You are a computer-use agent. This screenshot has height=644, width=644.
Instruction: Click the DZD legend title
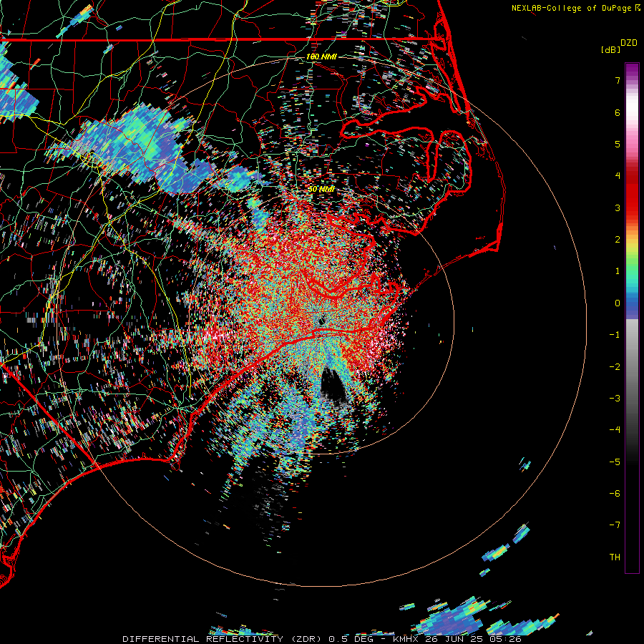[x=629, y=43]
